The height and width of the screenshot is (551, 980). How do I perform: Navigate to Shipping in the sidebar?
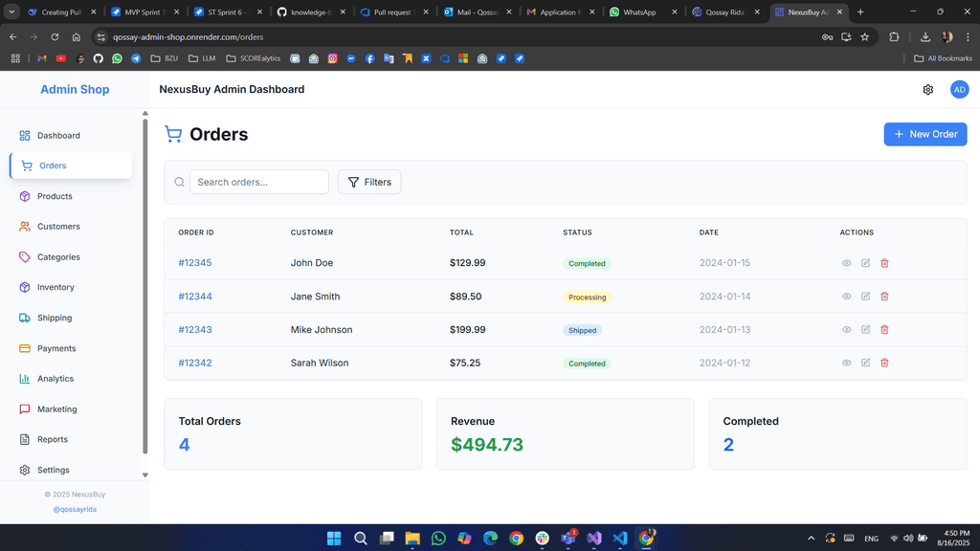coord(71,318)
